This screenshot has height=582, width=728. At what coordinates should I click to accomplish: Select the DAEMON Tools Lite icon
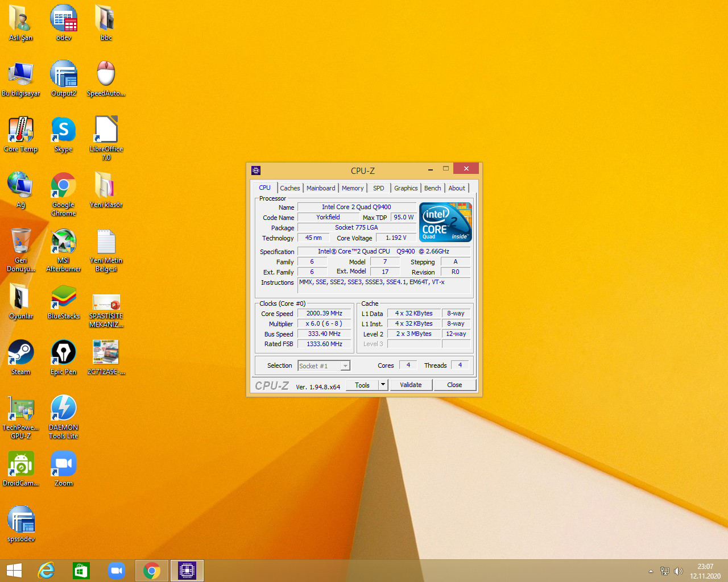(x=63, y=409)
